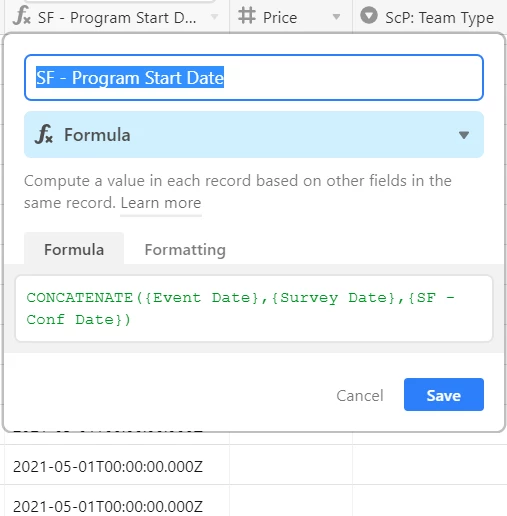
Task: Click the single-select icon beside ScP: Team Type
Action: (x=369, y=16)
